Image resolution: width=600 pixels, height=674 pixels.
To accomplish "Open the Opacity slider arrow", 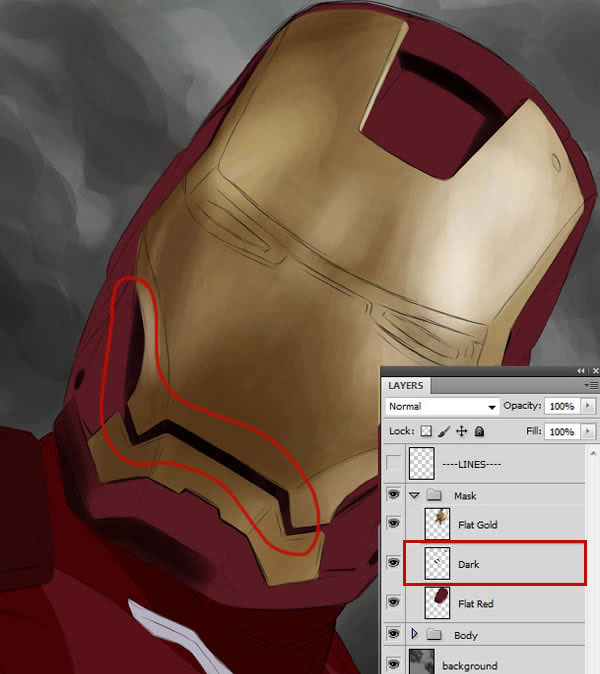I will pos(588,406).
